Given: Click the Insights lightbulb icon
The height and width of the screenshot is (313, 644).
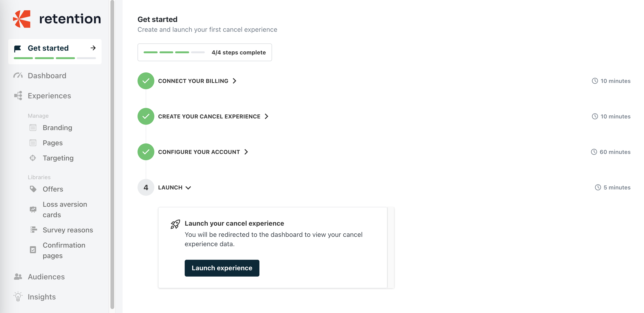Looking at the screenshot, I should (18, 297).
